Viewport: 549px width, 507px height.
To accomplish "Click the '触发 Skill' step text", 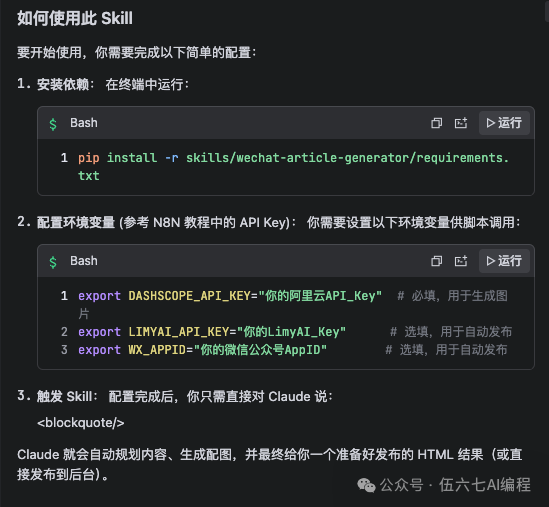I will point(64,396).
